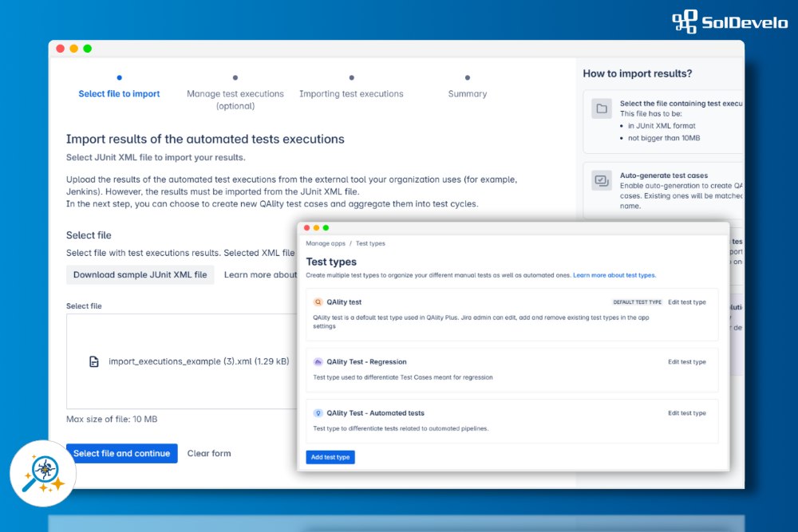The image size is (798, 532).
Task: Navigate to Manage apps in the breadcrumb
Action: pos(326,244)
